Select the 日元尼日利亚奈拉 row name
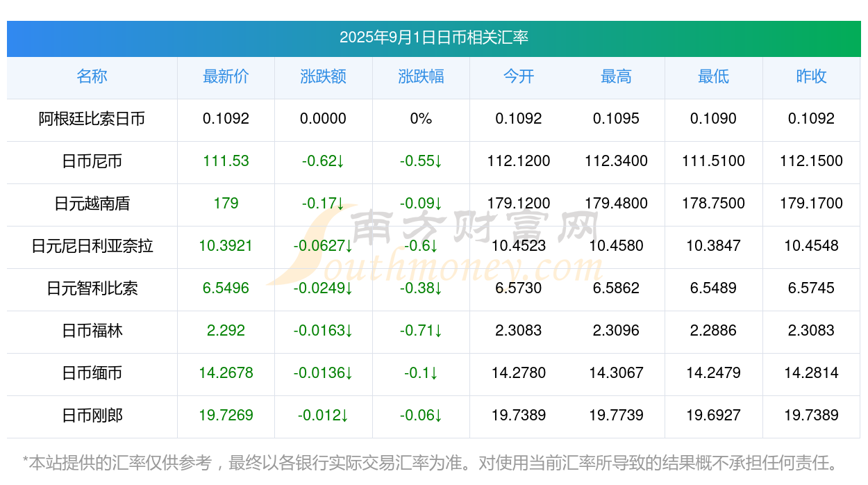 tap(92, 246)
